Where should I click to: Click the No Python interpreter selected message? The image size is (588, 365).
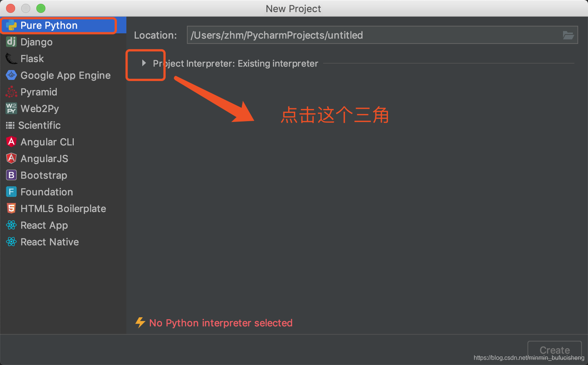(221, 323)
